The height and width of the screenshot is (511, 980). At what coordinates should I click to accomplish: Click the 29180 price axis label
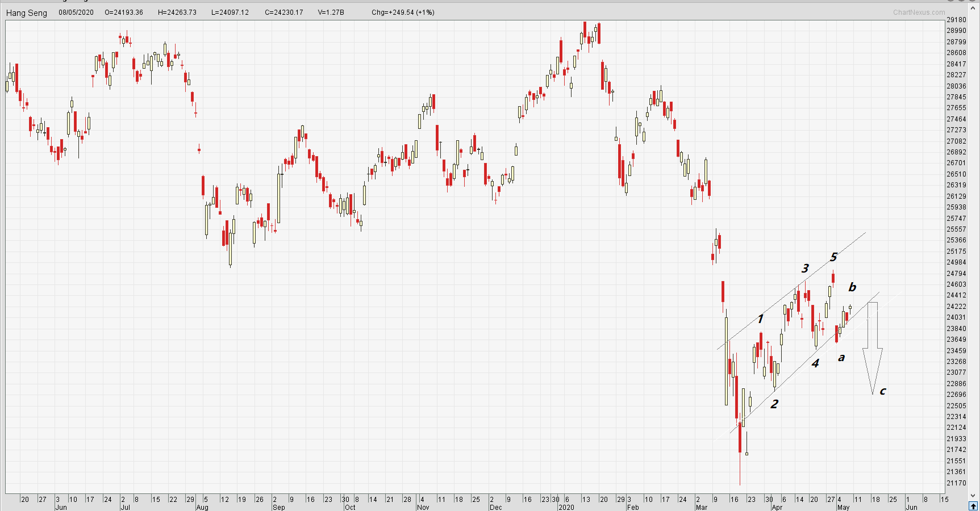click(x=956, y=20)
